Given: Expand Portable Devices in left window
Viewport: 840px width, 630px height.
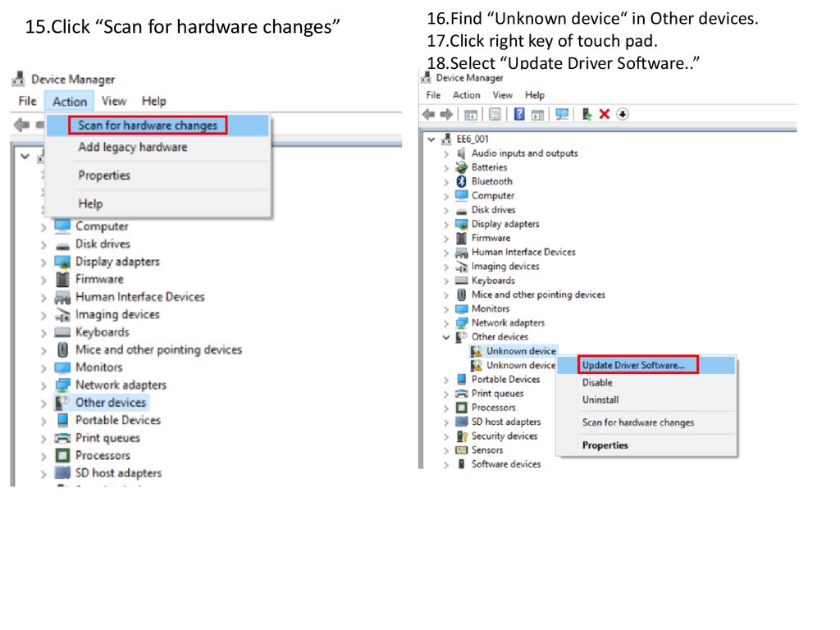Looking at the screenshot, I should click(x=43, y=421).
